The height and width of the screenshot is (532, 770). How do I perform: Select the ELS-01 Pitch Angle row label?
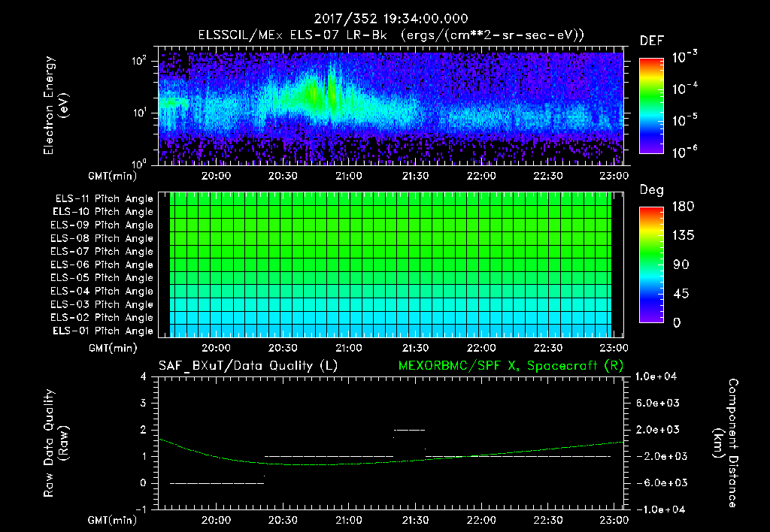[x=103, y=331]
